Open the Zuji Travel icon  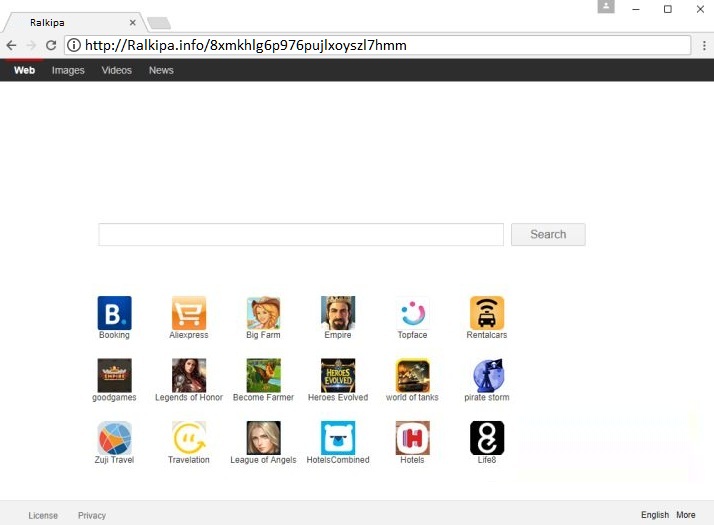tap(114, 438)
